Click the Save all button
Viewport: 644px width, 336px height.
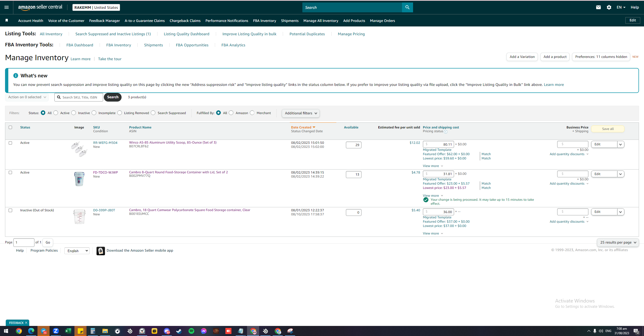tap(608, 129)
